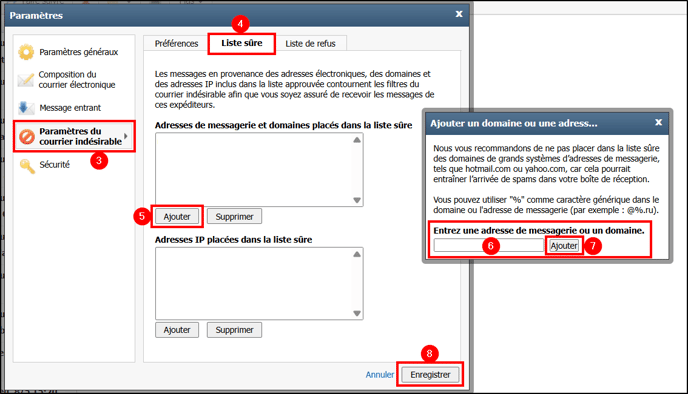
Task: Click the Message entrant download icon
Action: (x=25, y=107)
